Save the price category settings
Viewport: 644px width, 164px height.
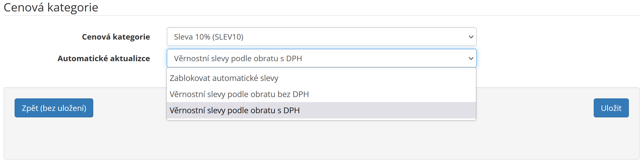(611, 108)
